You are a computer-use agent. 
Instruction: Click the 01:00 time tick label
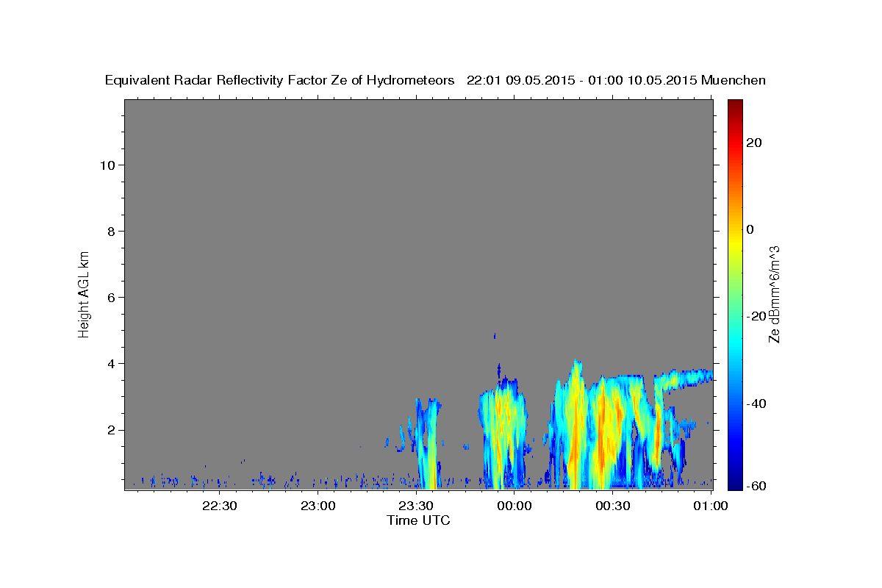[711, 506]
